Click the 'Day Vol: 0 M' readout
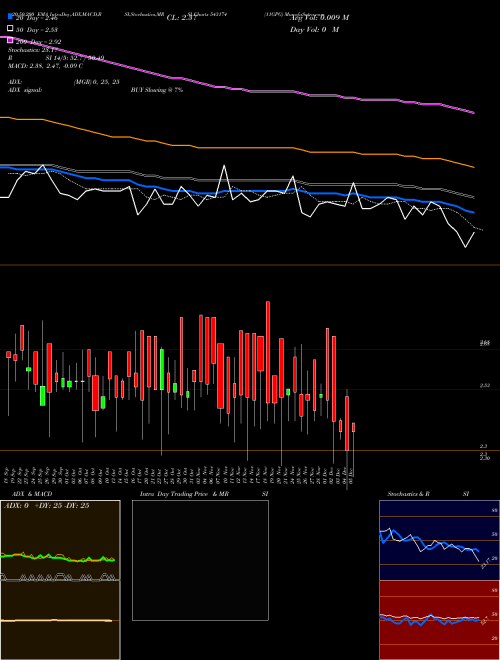 tap(314, 29)
